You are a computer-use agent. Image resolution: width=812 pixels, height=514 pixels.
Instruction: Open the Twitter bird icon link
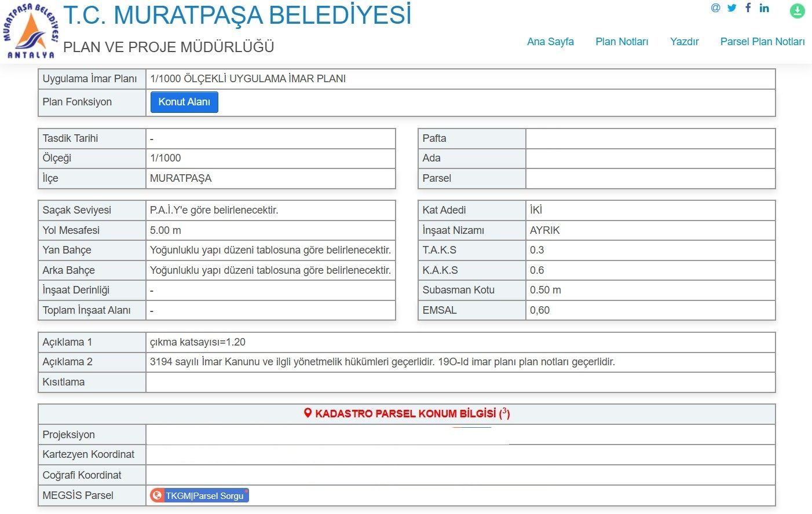[732, 8]
